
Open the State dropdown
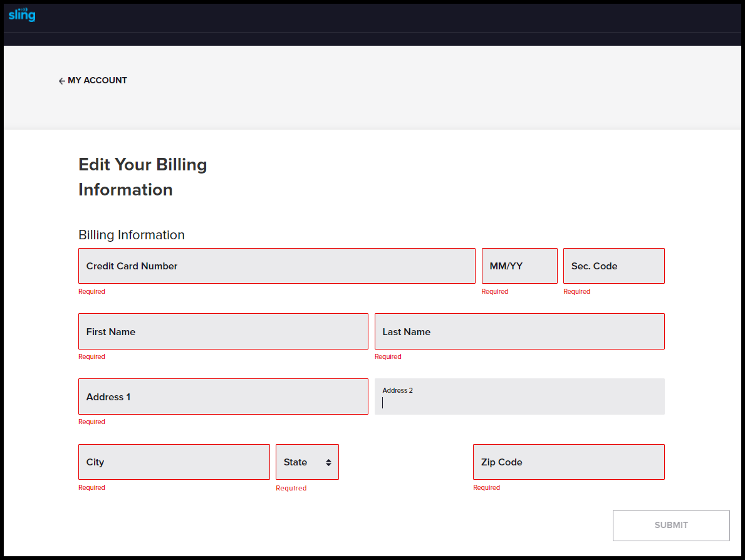306,462
